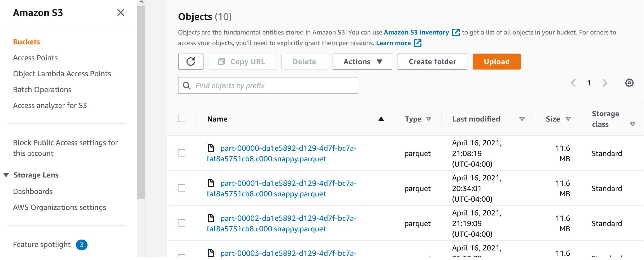Click Feature spotlight badge showing 3
644x260 pixels.
point(82,245)
